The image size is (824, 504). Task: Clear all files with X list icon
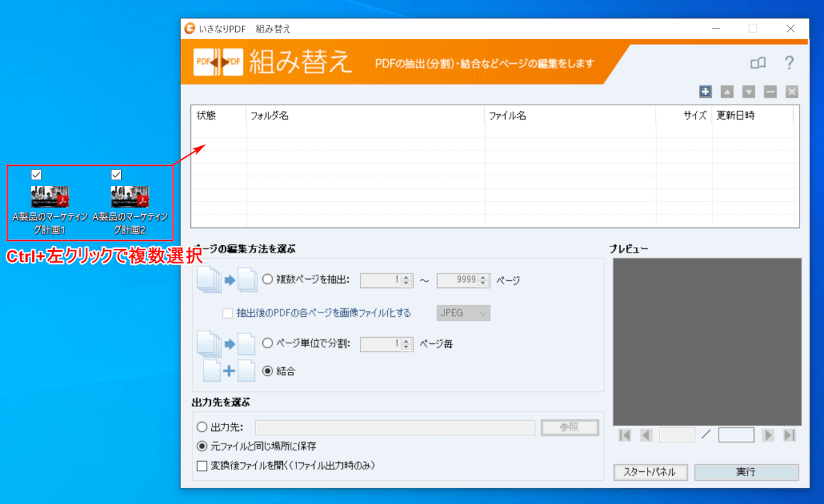792,92
